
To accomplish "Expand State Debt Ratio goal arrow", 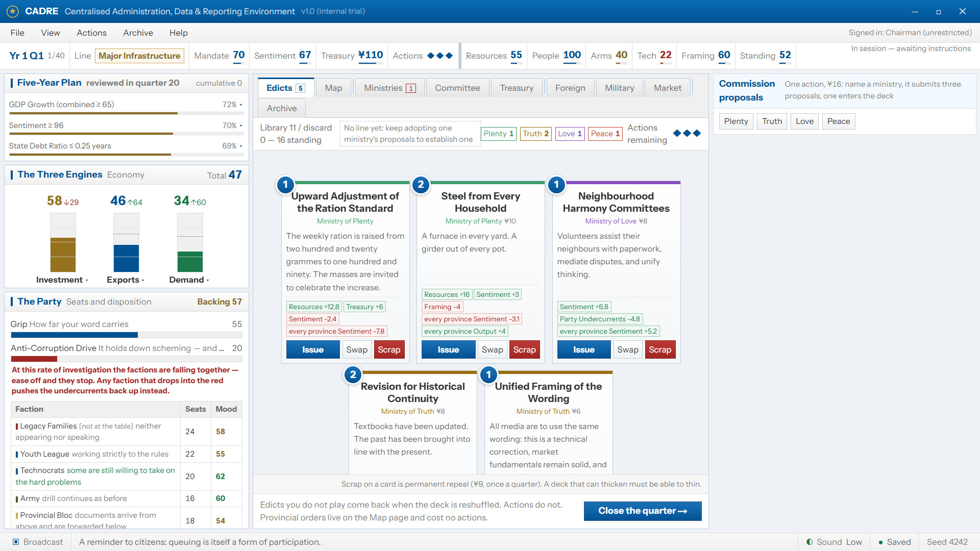I will pyautogui.click(x=241, y=146).
